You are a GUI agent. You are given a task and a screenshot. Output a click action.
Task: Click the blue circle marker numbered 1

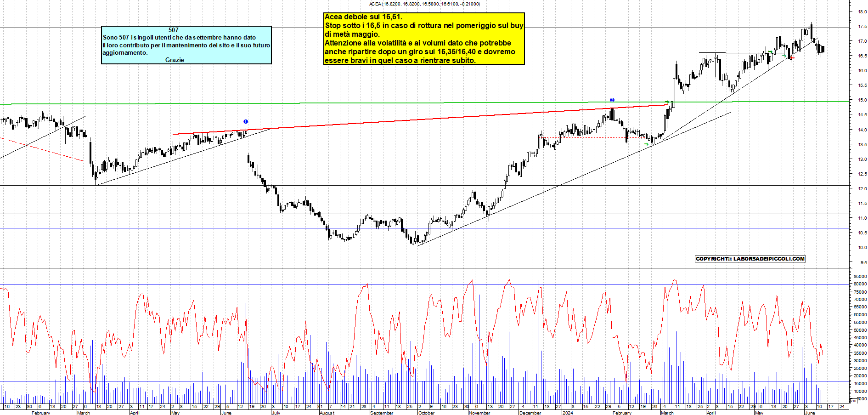(246, 122)
